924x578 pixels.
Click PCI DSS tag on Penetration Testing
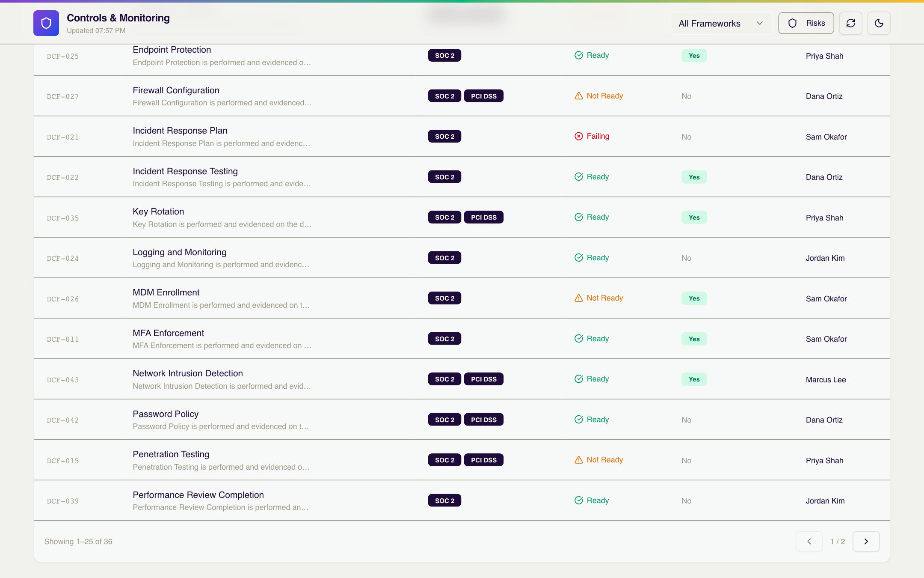pos(484,460)
